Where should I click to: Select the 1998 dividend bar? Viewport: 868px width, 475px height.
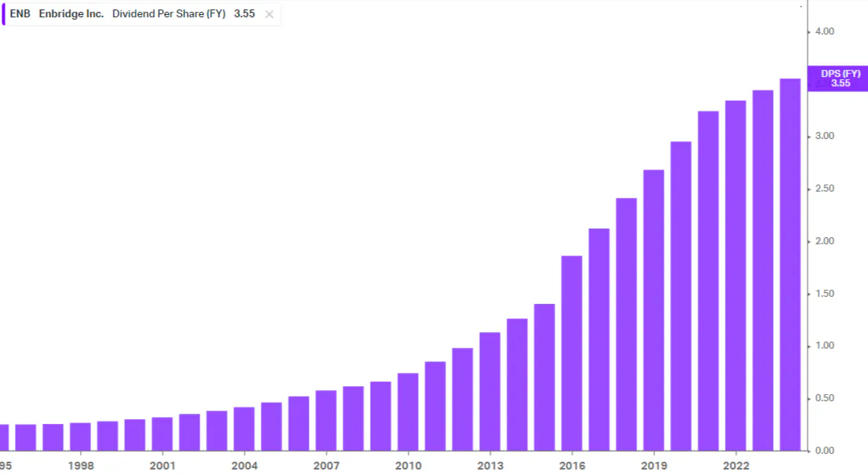80,437
